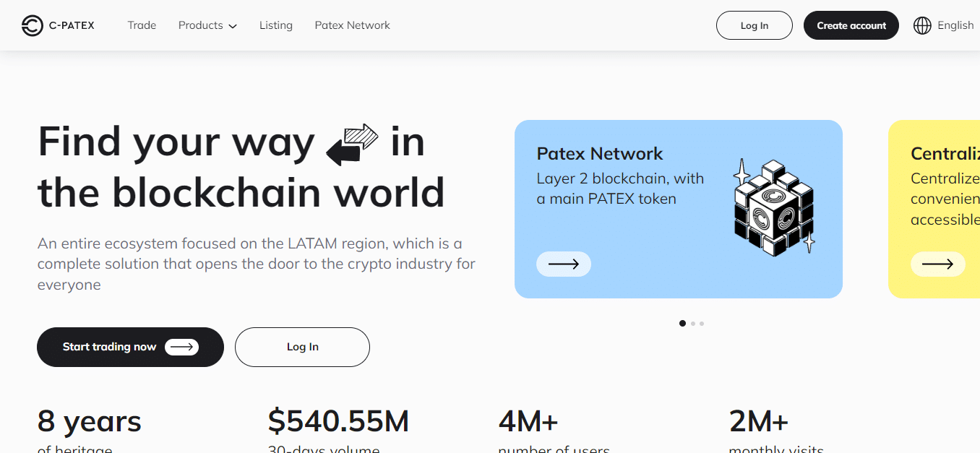Click the Rubik's cube illustration in the blue card
This screenshot has height=453, width=980.
click(773, 206)
